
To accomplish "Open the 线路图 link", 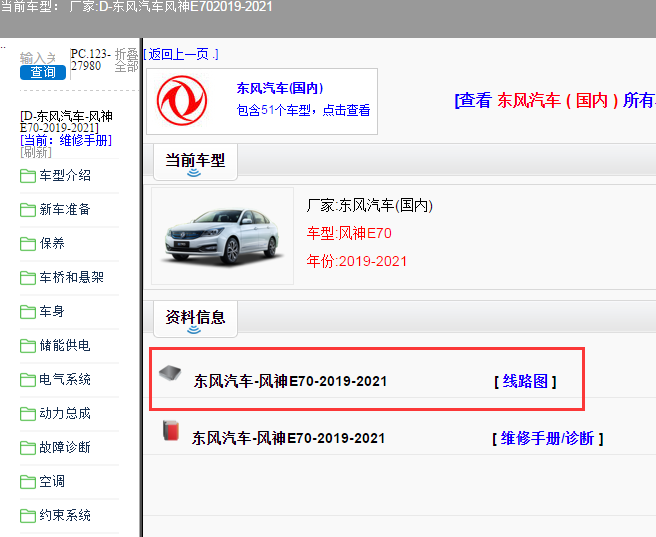I will [x=525, y=381].
